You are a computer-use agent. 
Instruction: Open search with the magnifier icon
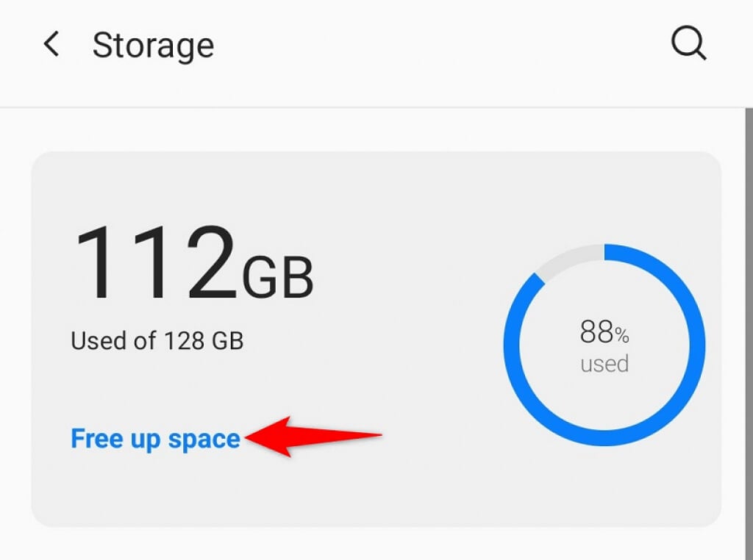coord(689,45)
